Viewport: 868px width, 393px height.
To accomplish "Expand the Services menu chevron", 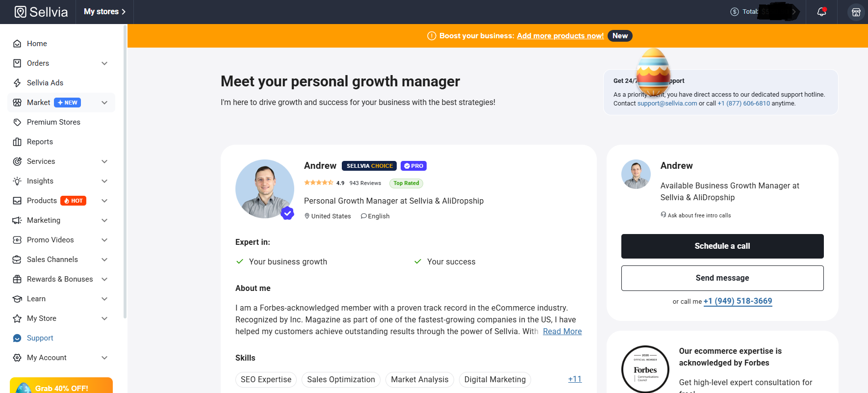I will tap(104, 161).
